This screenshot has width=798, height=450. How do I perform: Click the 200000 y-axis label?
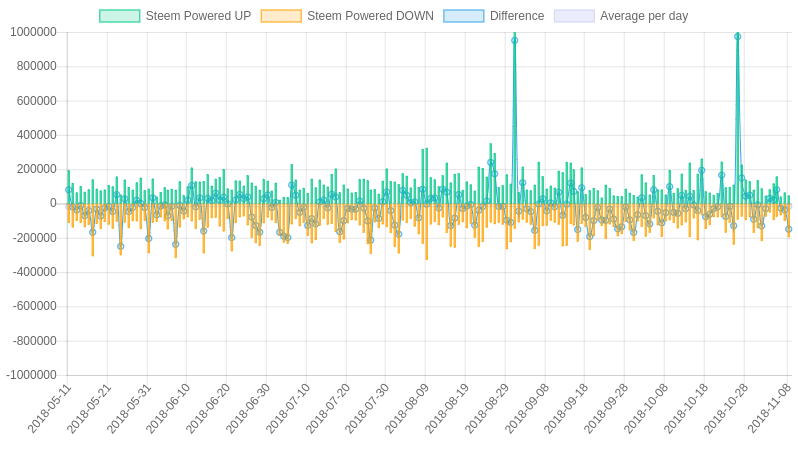click(37, 169)
